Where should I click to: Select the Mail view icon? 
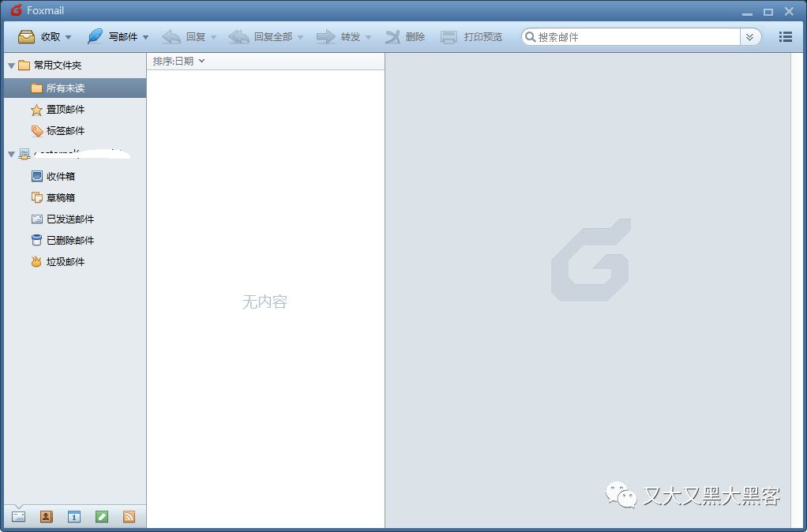(19, 515)
